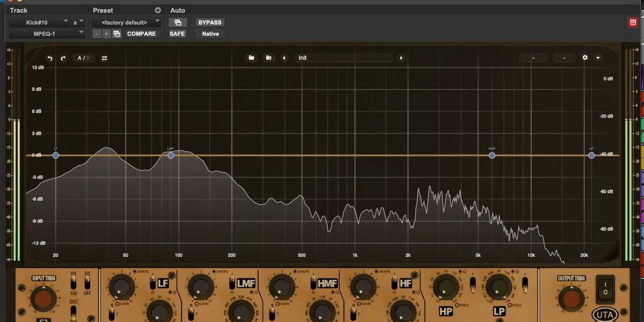Open the Kick#10 track selector dropdown
Viewport: 644px width, 322px height.
pyautogui.click(x=39, y=23)
